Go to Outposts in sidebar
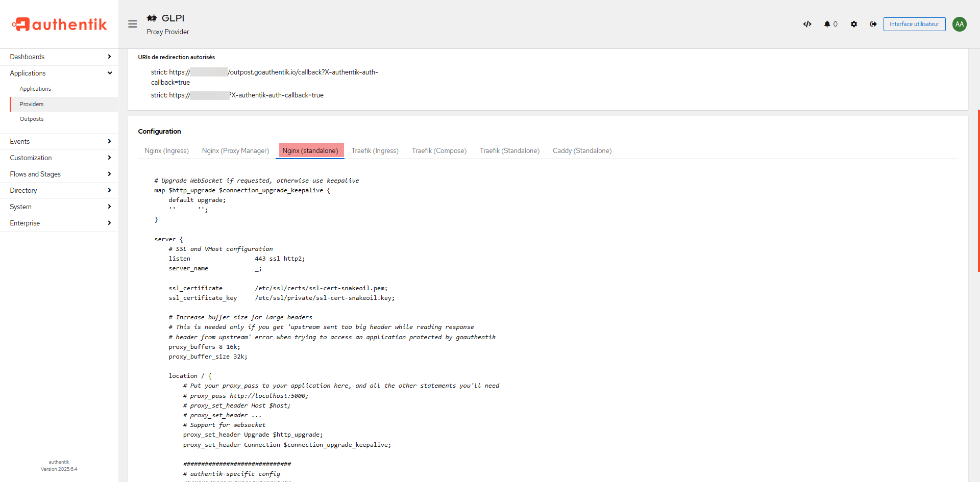The height and width of the screenshot is (482, 980). 32,119
